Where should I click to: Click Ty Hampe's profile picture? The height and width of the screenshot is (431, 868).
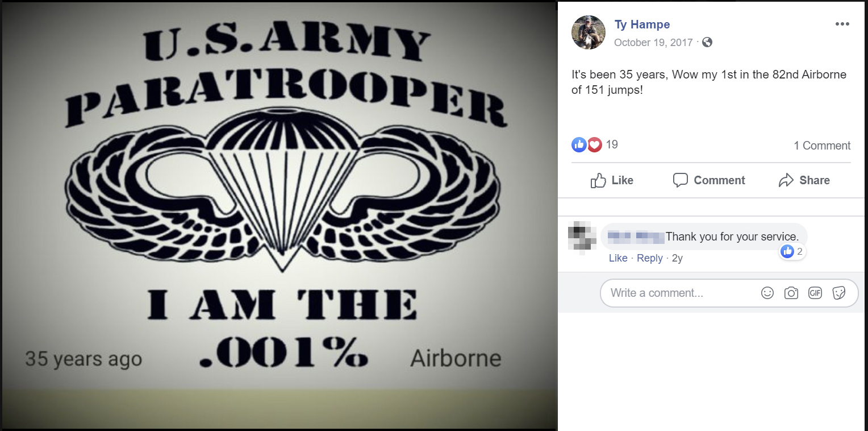[589, 32]
